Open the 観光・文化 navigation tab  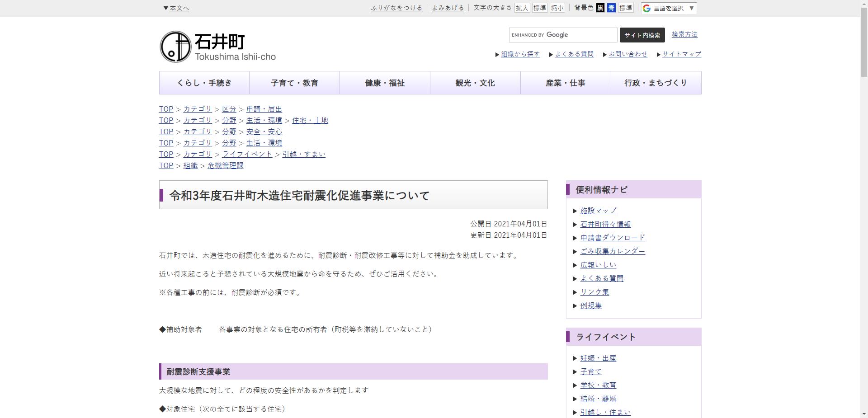[475, 83]
